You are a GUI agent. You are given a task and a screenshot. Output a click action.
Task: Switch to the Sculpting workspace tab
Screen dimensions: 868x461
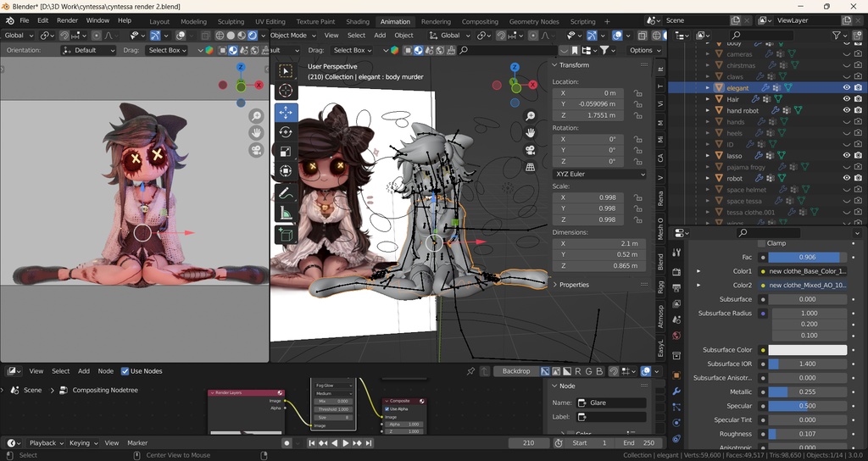pyautogui.click(x=231, y=21)
